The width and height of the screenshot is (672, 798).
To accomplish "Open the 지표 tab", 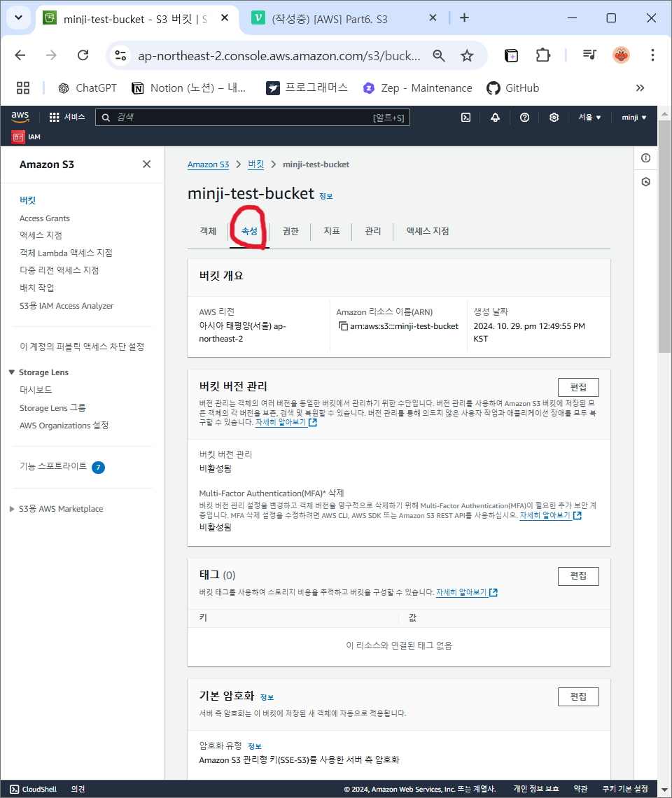I will pos(331,231).
